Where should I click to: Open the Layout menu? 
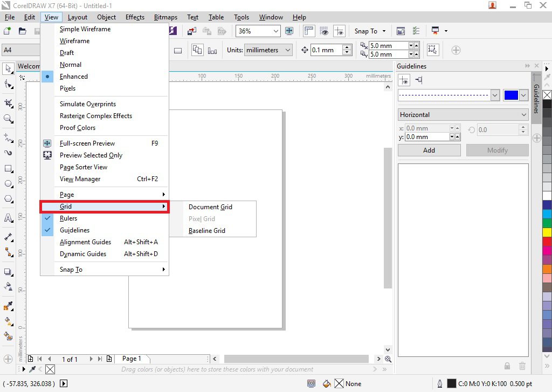pos(78,17)
